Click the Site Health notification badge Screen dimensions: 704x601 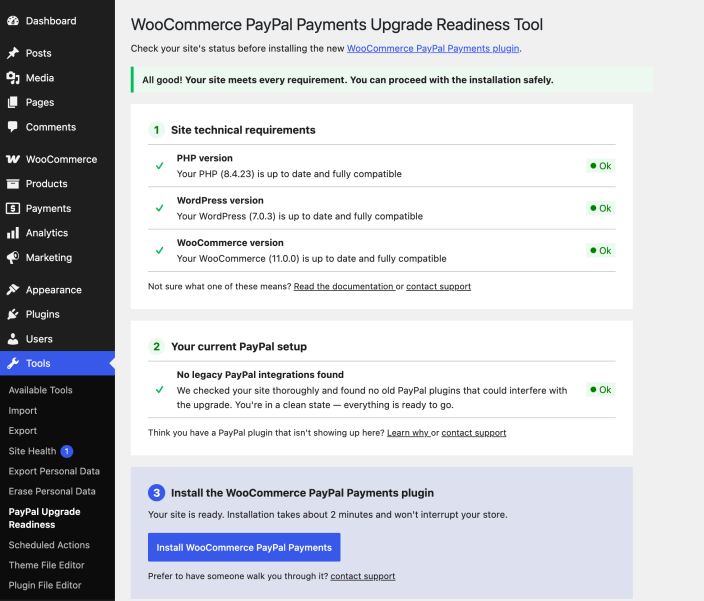point(67,451)
